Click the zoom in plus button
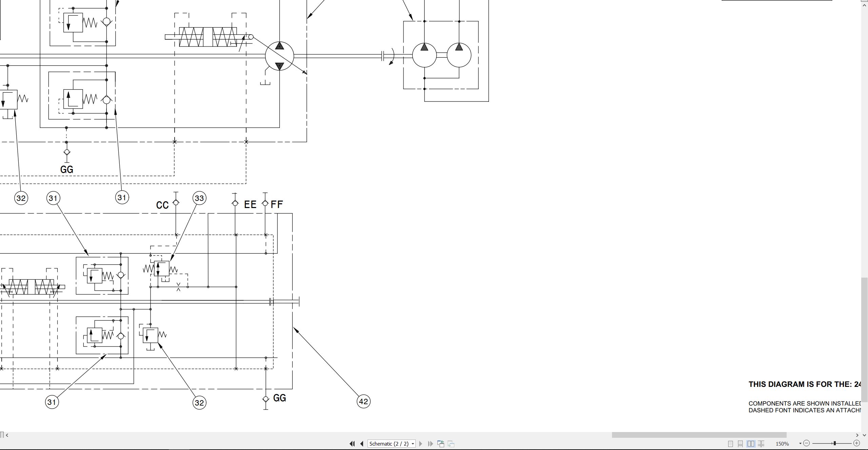Image resolution: width=868 pixels, height=450 pixels. coord(857,443)
